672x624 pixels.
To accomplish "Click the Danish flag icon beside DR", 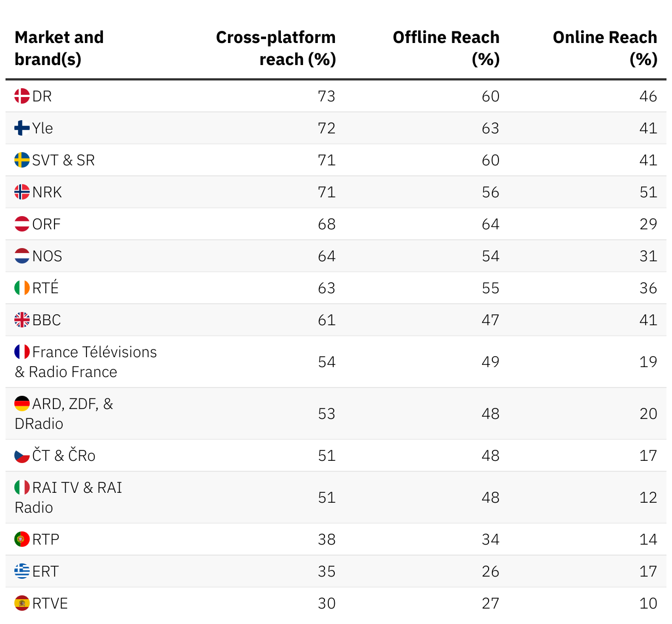I will click(22, 96).
